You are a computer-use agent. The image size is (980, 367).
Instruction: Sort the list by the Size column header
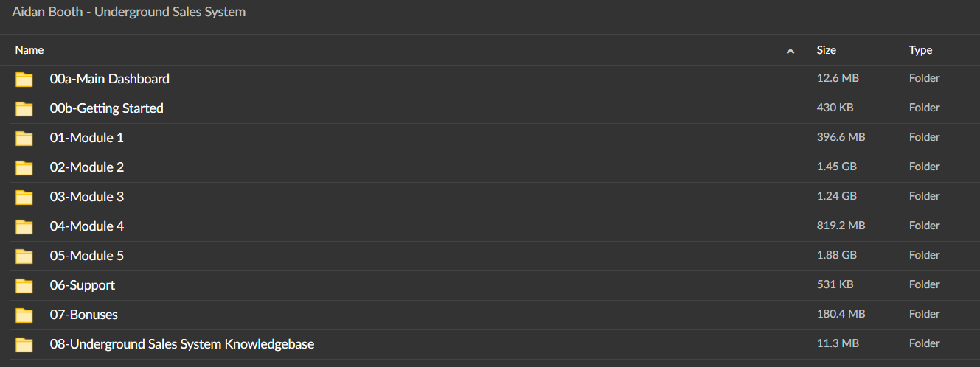pyautogui.click(x=826, y=50)
